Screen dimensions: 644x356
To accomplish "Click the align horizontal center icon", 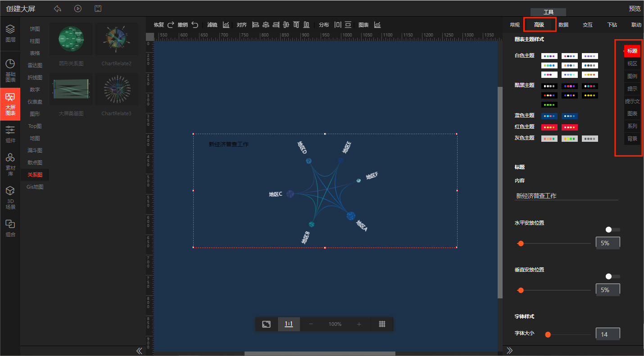I will coord(266,25).
